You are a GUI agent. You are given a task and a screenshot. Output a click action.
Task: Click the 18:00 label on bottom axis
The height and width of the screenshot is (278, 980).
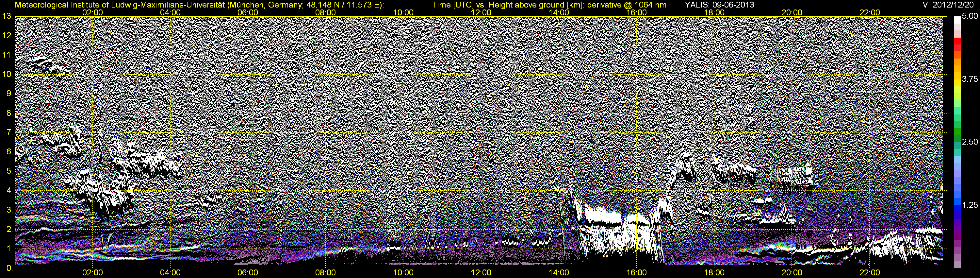coord(714,273)
